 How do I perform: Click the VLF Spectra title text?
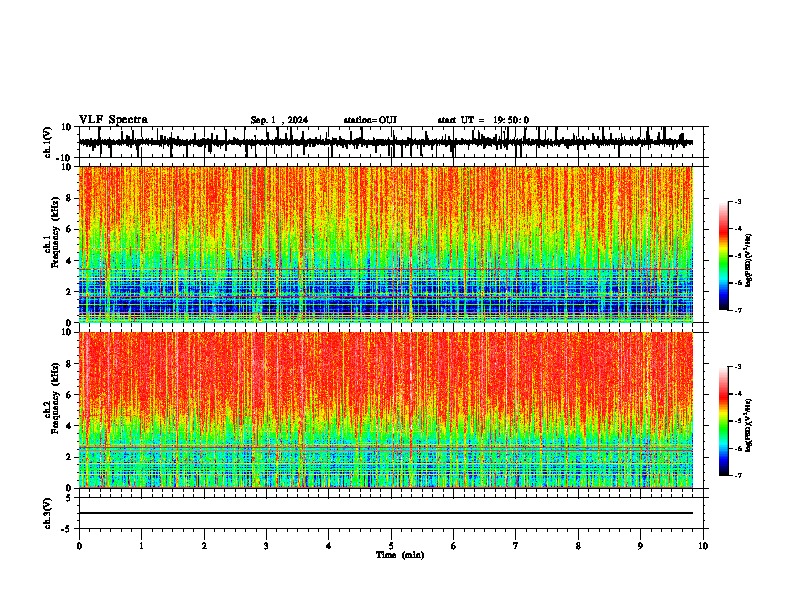tap(113, 120)
